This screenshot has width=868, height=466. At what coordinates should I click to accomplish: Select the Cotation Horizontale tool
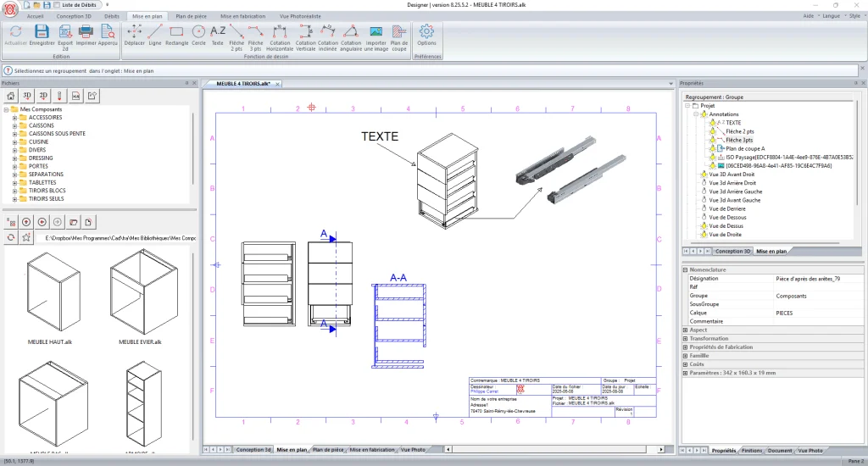(x=280, y=37)
